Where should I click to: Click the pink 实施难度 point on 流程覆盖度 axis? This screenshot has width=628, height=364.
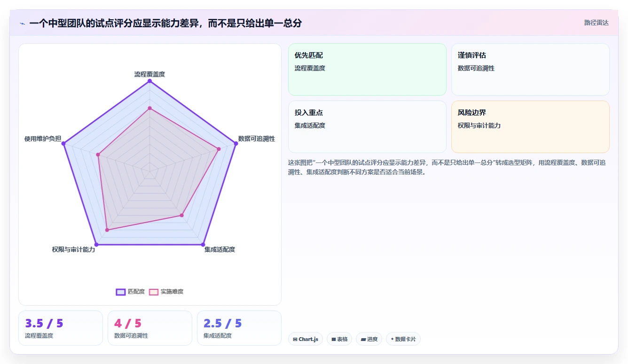pyautogui.click(x=150, y=108)
